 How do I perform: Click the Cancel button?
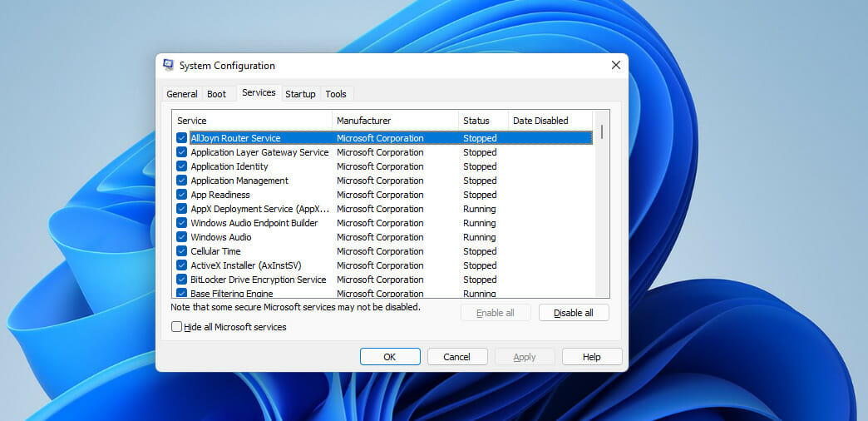pos(457,357)
